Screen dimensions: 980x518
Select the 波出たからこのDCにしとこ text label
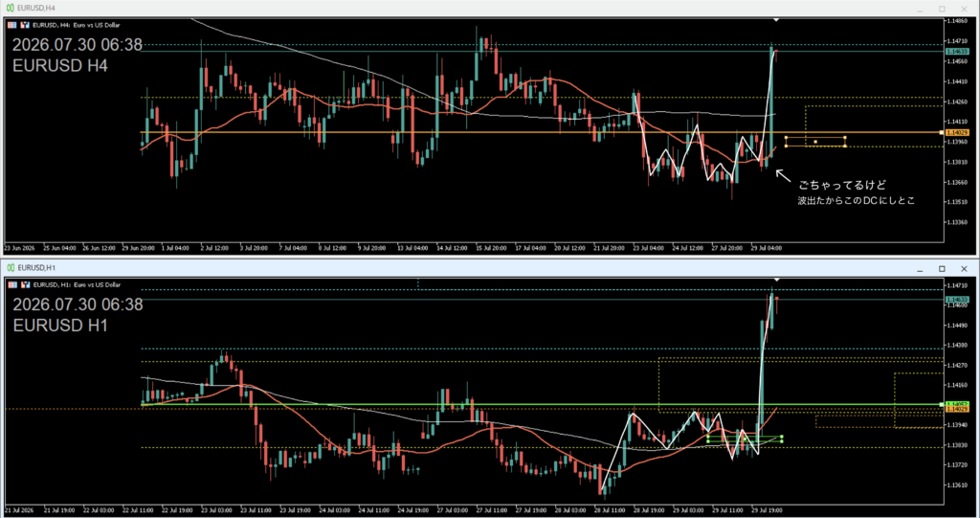[x=856, y=201]
